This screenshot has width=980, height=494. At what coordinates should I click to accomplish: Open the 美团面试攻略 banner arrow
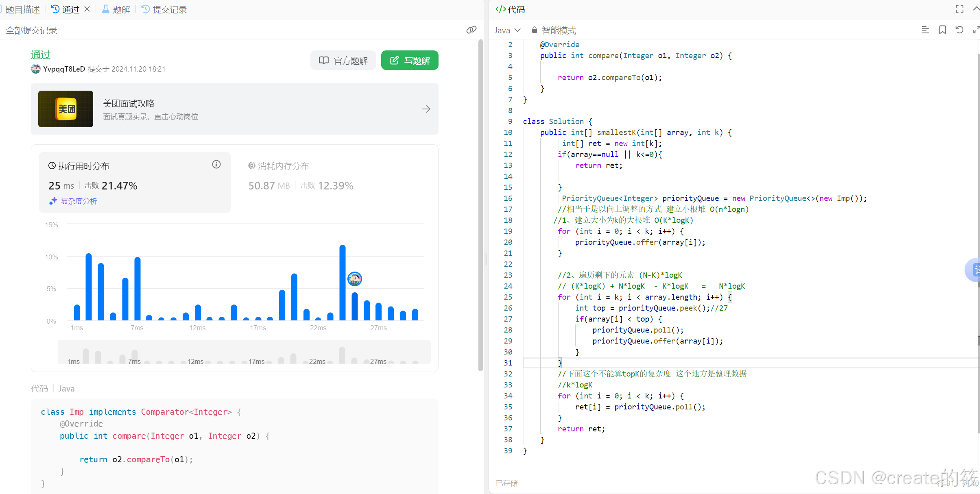pos(426,109)
